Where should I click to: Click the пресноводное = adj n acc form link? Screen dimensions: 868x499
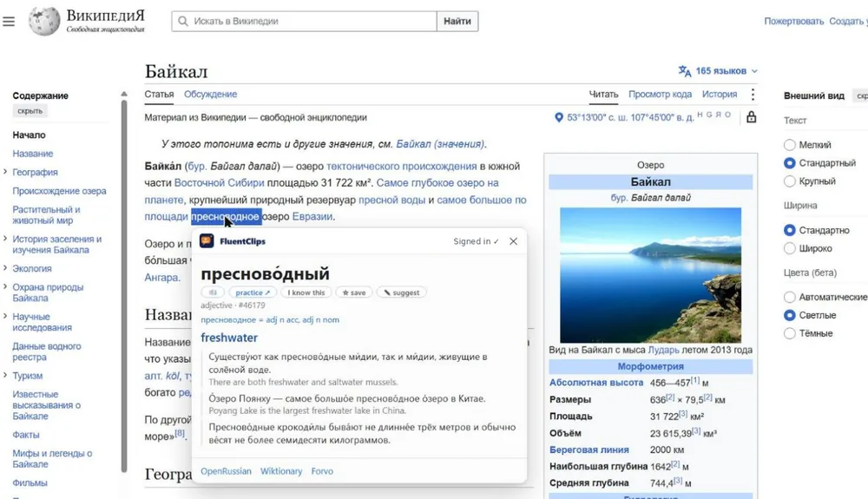(270, 319)
